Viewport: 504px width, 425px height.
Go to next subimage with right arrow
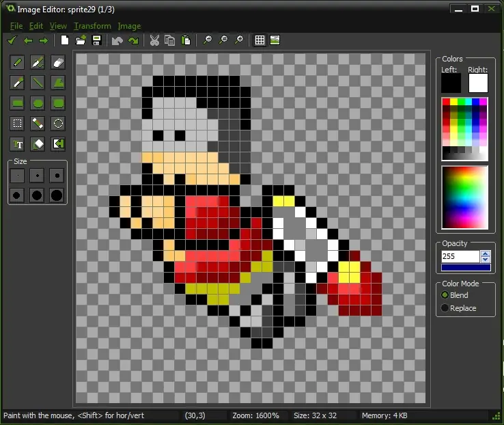point(44,40)
